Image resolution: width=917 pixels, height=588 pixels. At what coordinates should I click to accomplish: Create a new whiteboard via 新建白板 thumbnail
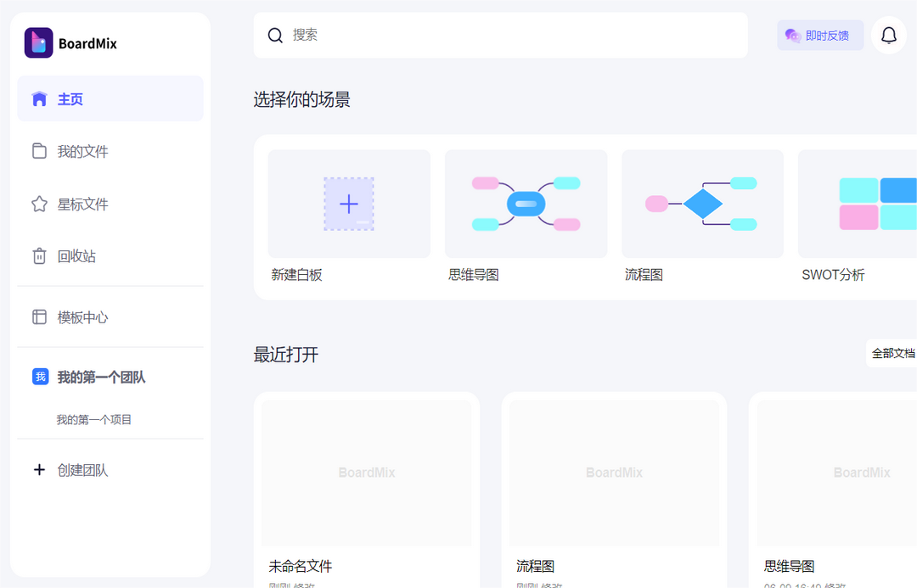[x=349, y=204]
